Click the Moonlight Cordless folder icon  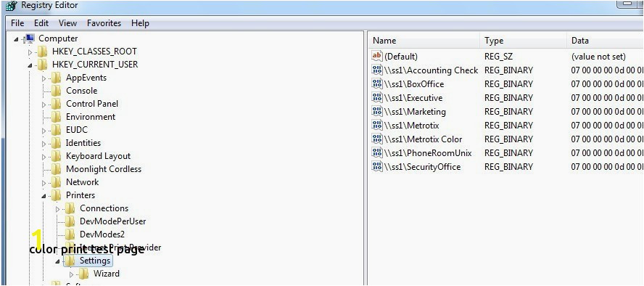57,169
